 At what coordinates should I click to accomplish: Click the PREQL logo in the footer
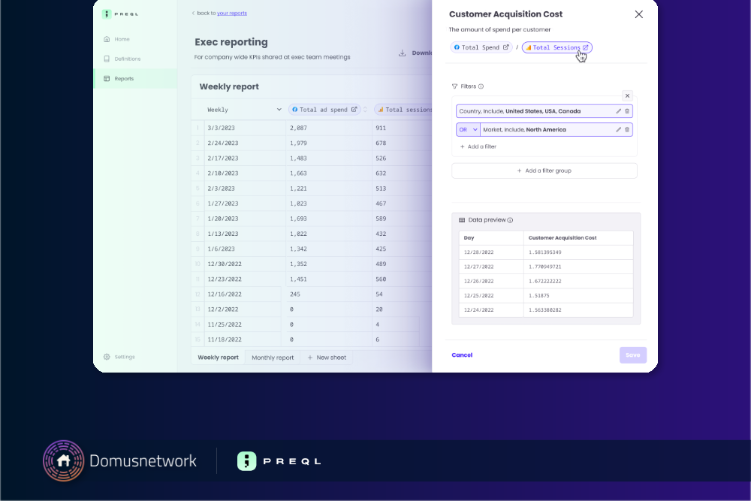(x=279, y=461)
